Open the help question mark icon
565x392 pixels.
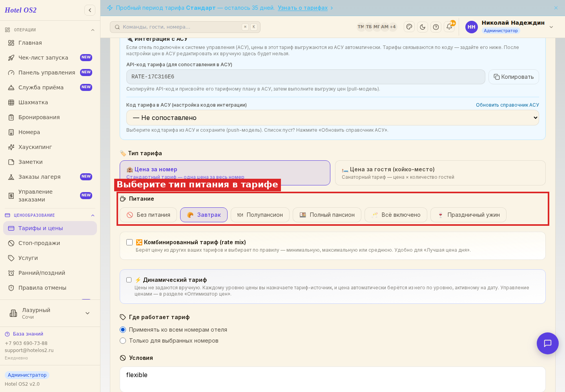pos(436,27)
